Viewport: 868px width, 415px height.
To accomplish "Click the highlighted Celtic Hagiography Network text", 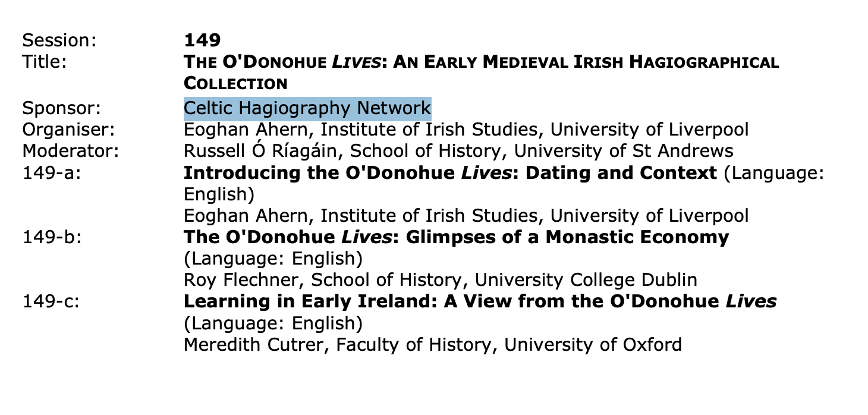I will [x=307, y=108].
